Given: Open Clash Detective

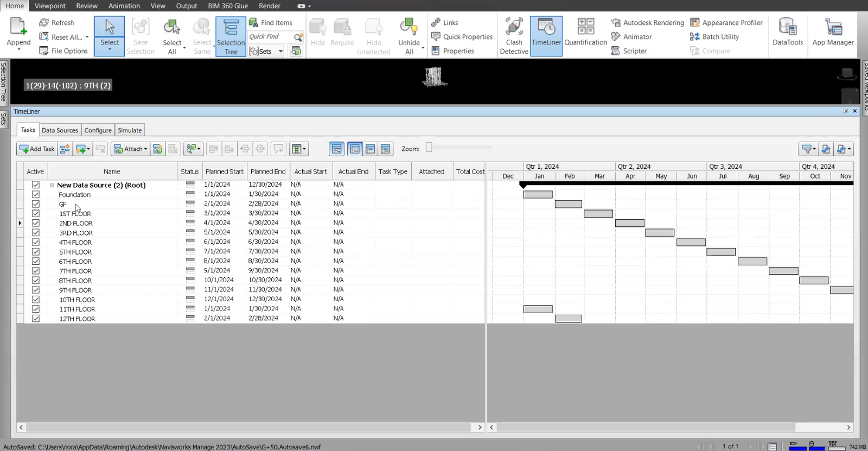Looking at the screenshot, I should click(x=514, y=36).
